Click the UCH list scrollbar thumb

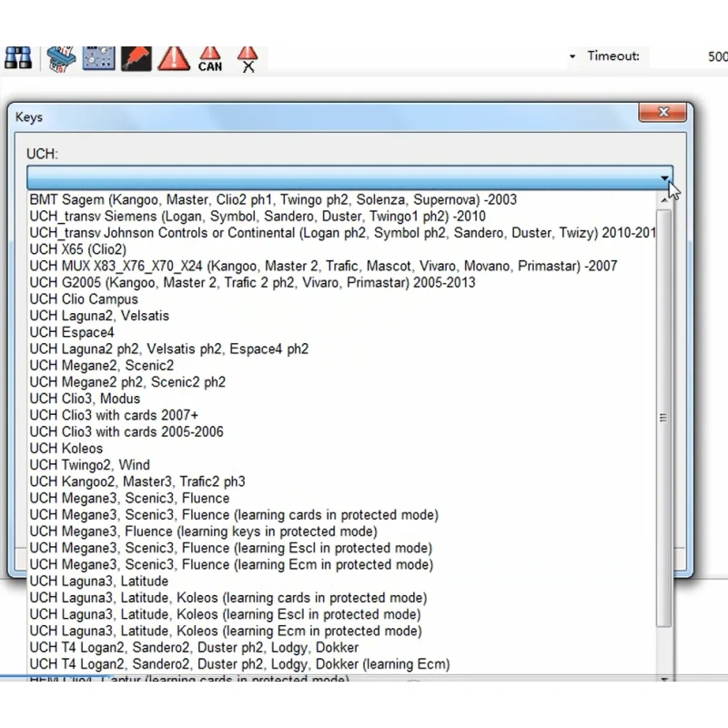click(664, 418)
